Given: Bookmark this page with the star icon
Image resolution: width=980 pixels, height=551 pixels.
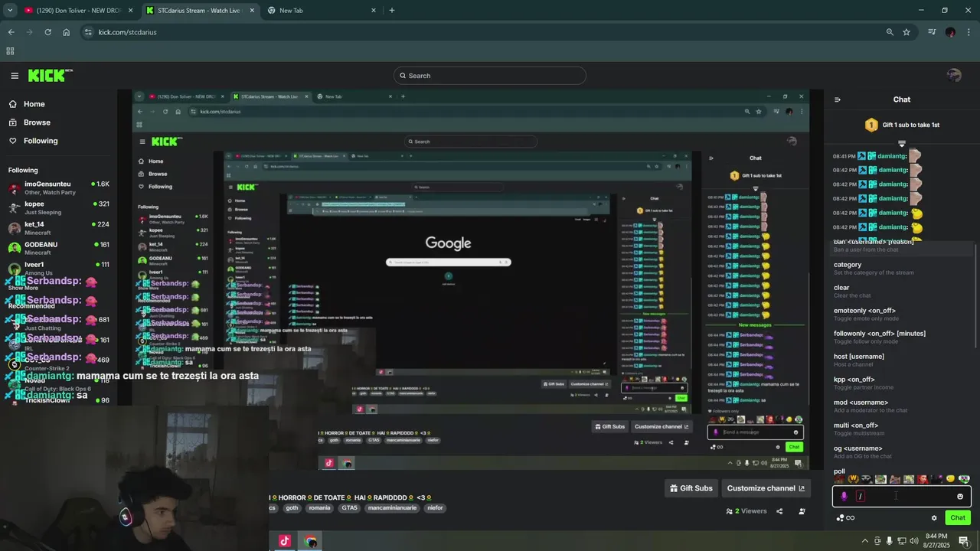Looking at the screenshot, I should [x=906, y=32].
